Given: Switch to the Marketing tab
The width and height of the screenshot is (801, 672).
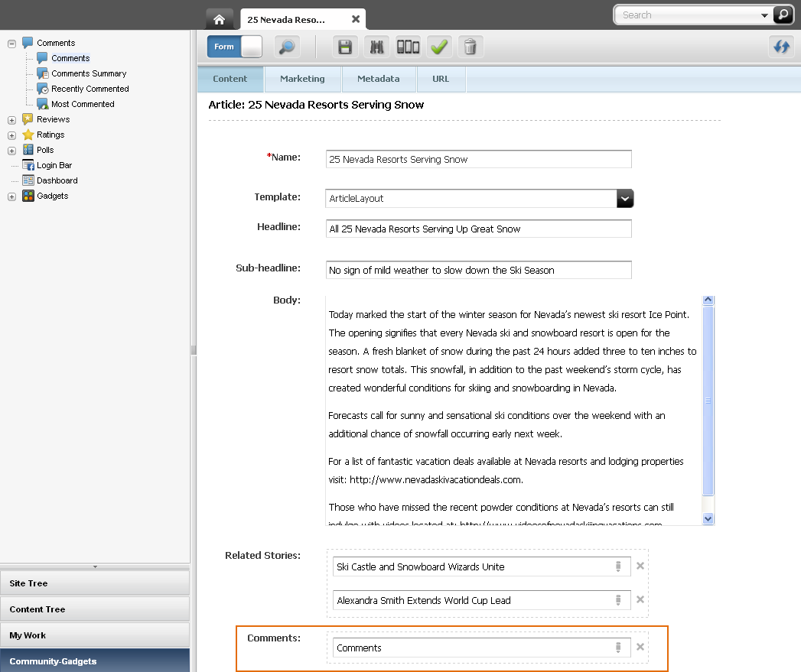Looking at the screenshot, I should 302,79.
